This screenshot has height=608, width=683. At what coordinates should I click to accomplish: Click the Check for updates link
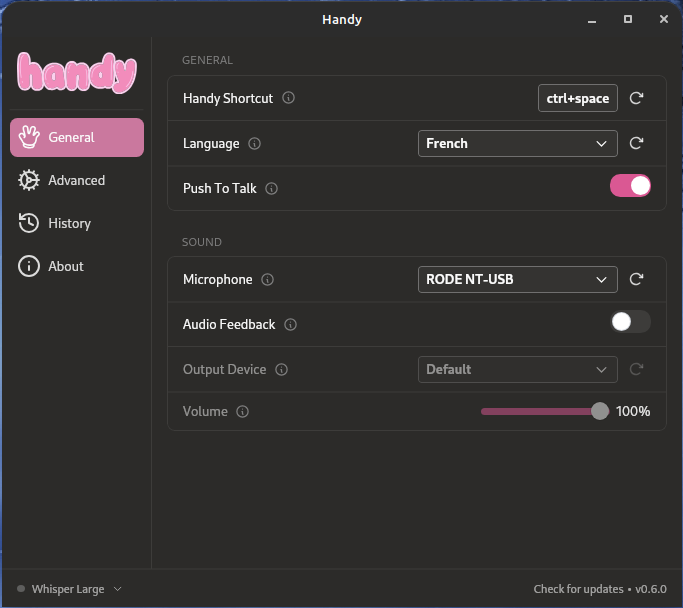coord(578,589)
